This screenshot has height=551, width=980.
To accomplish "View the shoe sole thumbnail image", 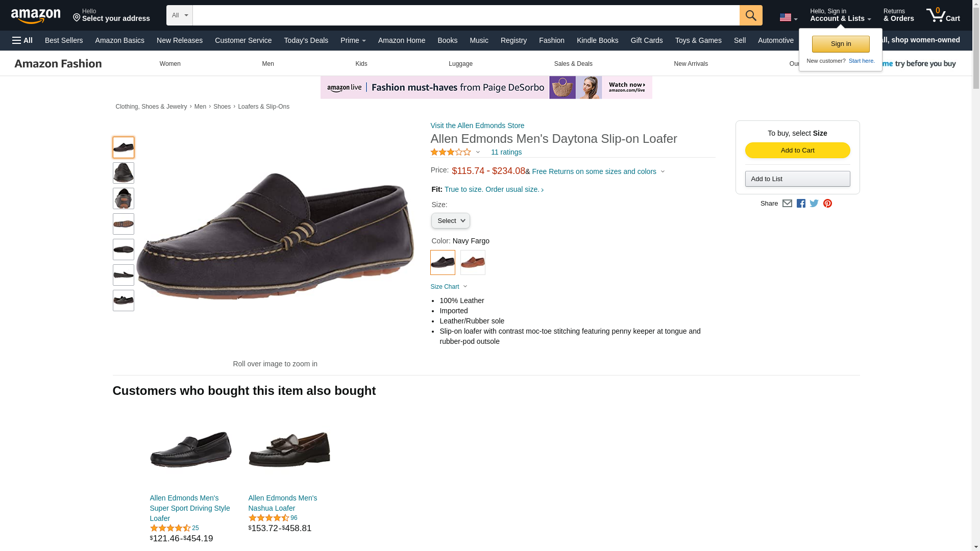I will coord(124,224).
